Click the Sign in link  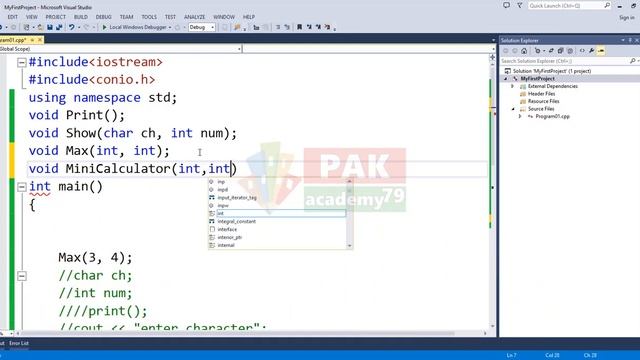pos(627,18)
